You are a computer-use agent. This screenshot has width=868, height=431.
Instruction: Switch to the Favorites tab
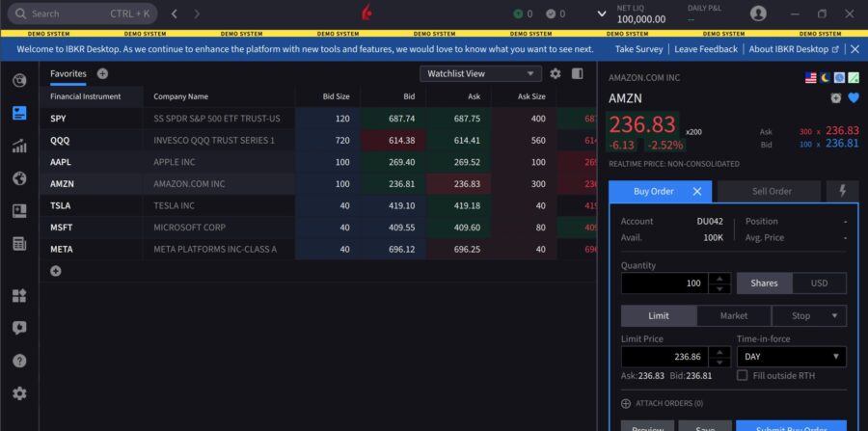click(68, 73)
